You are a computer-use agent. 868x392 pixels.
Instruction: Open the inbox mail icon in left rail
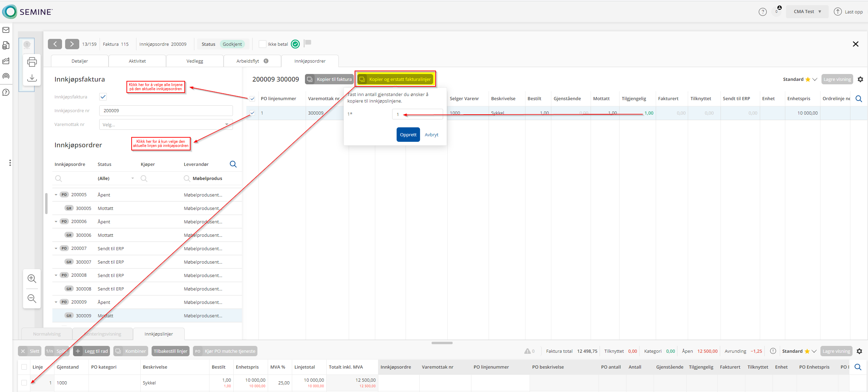click(x=6, y=30)
